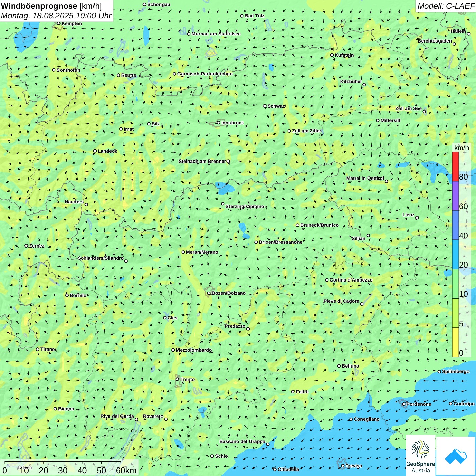
Task: Click the Bruneck/Brunico label
Action: [319, 225]
